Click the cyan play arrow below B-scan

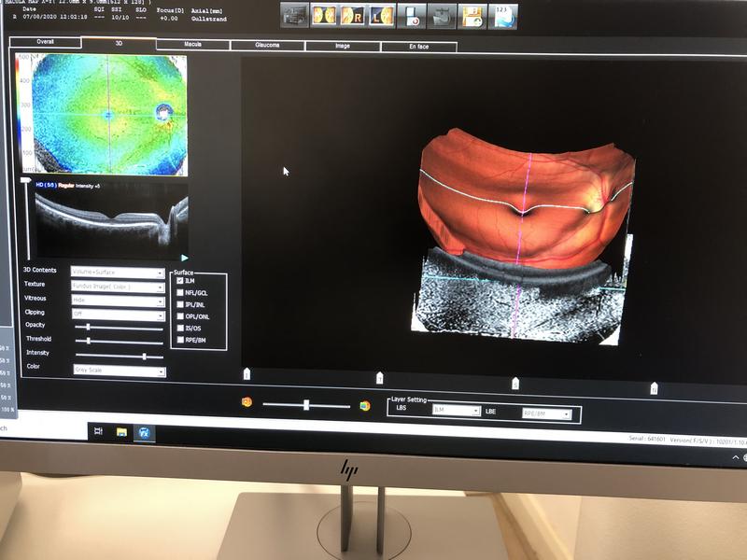click(184, 257)
